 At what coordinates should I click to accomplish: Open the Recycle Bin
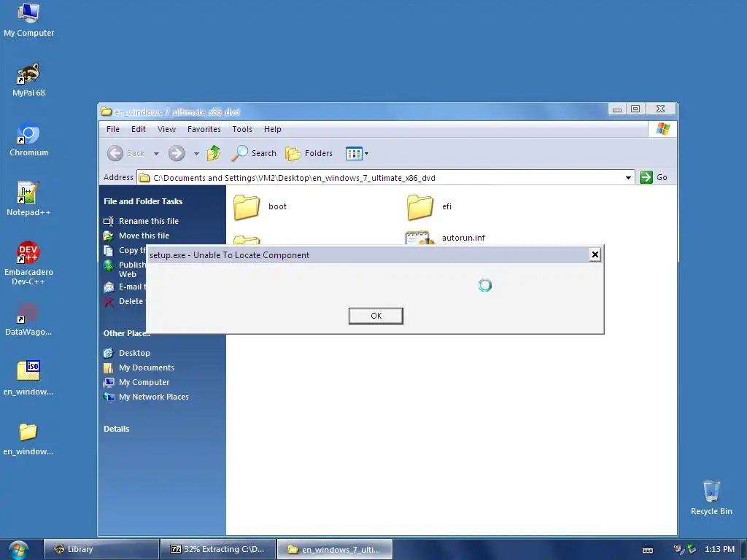pyautogui.click(x=711, y=497)
